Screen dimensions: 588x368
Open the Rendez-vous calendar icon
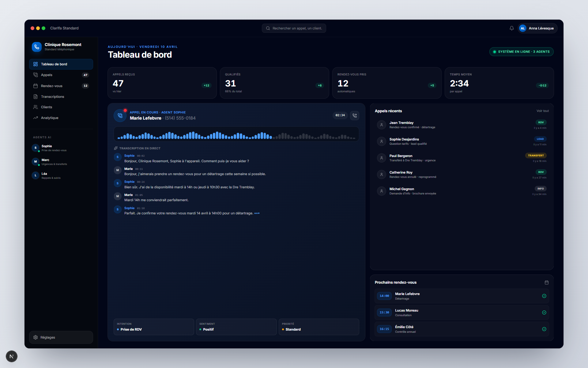click(x=36, y=86)
